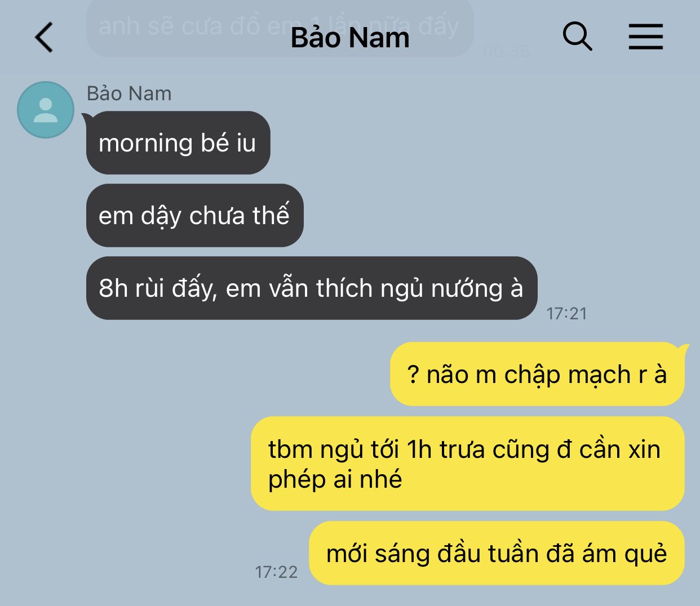Screen dimensions: 700x606
Task: Go back using the left arrow icon
Action: pyautogui.click(x=44, y=37)
